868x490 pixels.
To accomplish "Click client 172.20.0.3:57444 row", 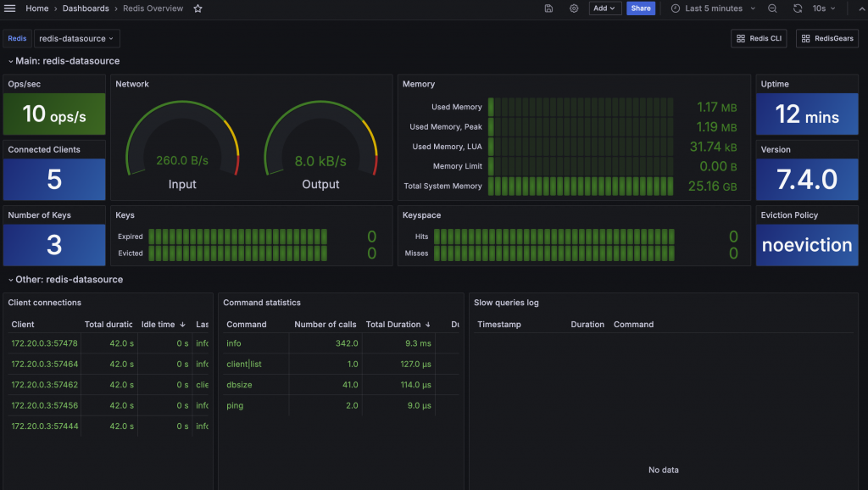I will (x=109, y=426).
